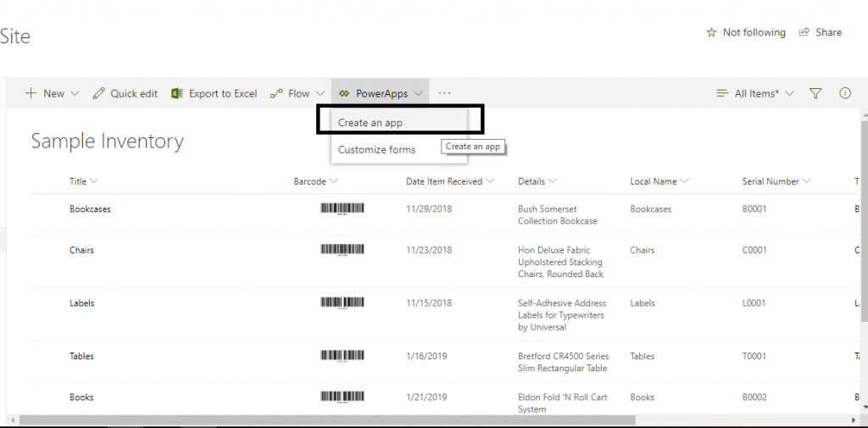Expand the Flow dropdown chevron
Viewport: 868px width, 428px height.
pyautogui.click(x=320, y=93)
